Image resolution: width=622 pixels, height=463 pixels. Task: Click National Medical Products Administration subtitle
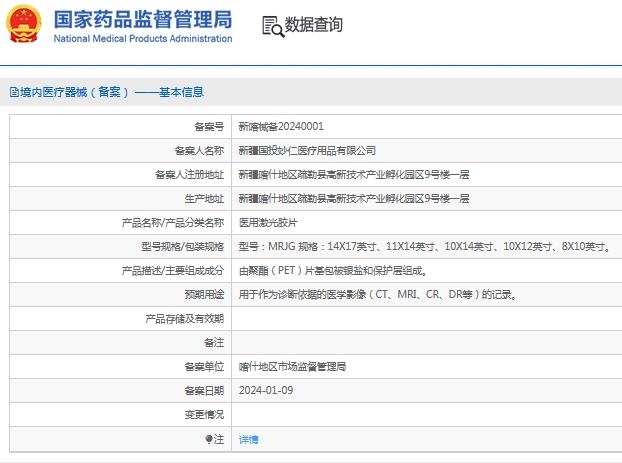point(143,38)
